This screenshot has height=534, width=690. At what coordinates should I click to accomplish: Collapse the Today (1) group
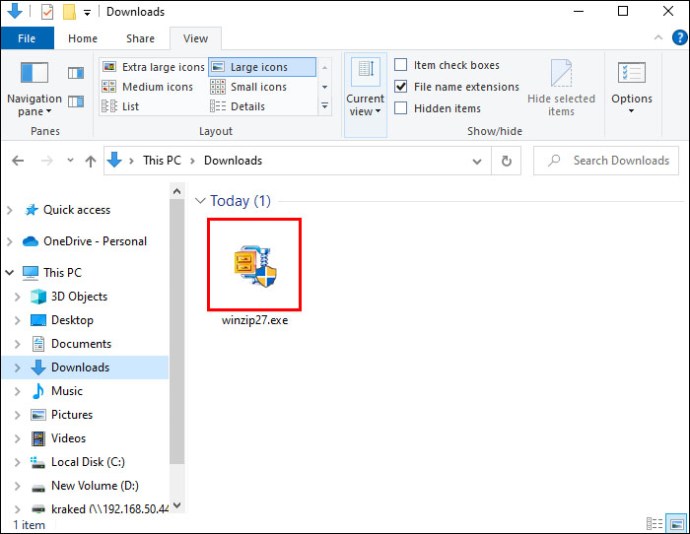200,201
